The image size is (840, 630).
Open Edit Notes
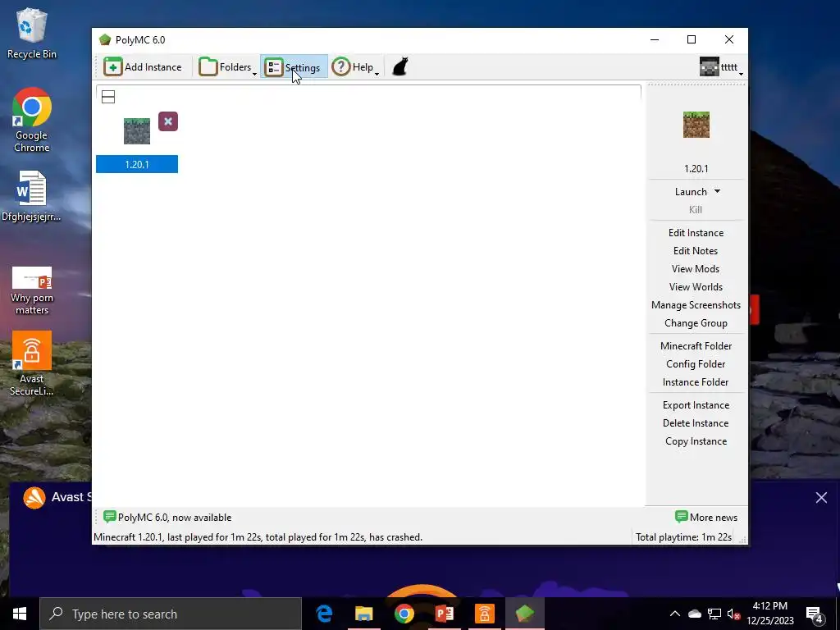696,251
